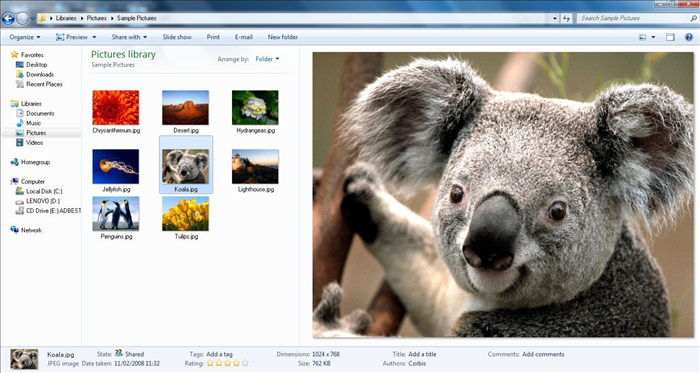Viewport: 700px width, 373px height.
Task: Click the Forward navigation arrow
Action: pyautogui.click(x=22, y=18)
